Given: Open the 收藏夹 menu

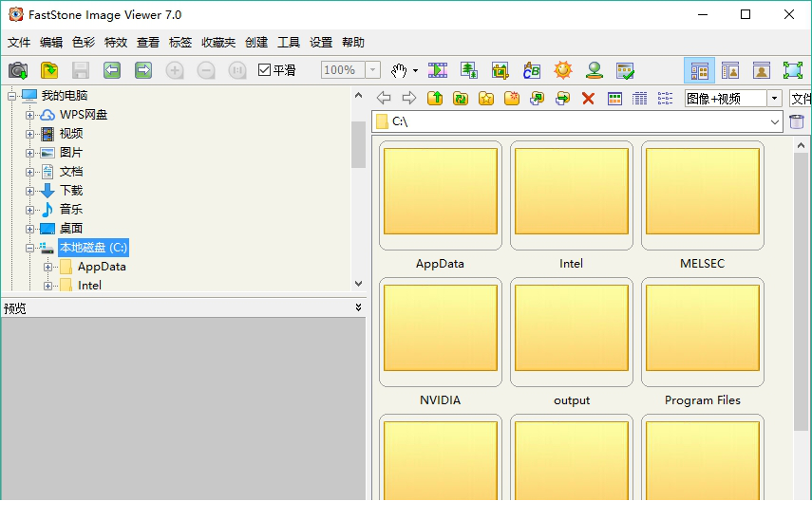Looking at the screenshot, I should click(218, 43).
